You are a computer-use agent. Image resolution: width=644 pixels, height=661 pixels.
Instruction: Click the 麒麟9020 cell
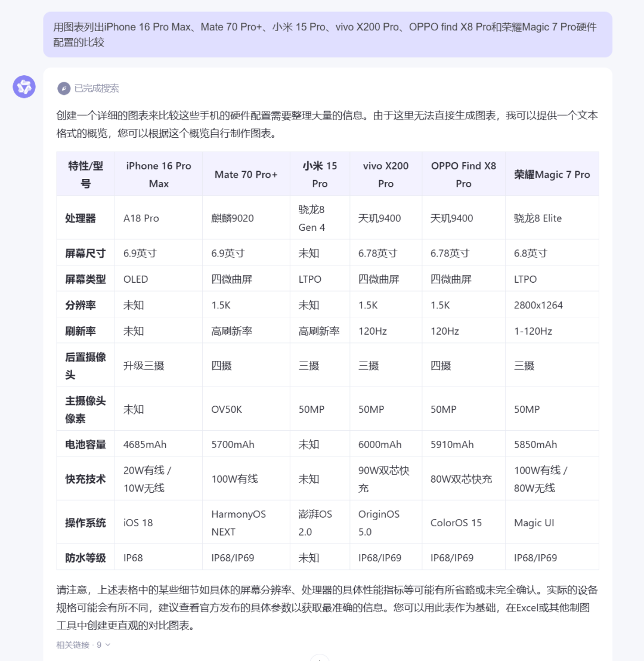246,218
